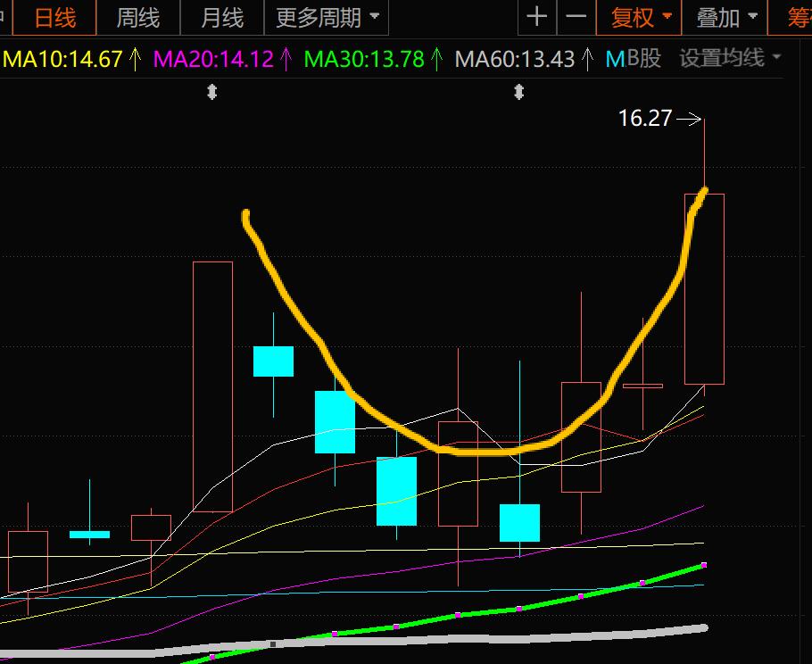Open the 设置均线 moving average settings
812x664 pixels.
pos(730,58)
